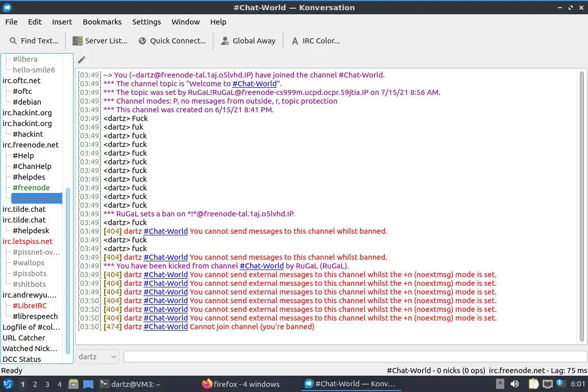This screenshot has width=588, height=392.
Task: Open the Logfile of #col... tab
Action: coord(31,327)
